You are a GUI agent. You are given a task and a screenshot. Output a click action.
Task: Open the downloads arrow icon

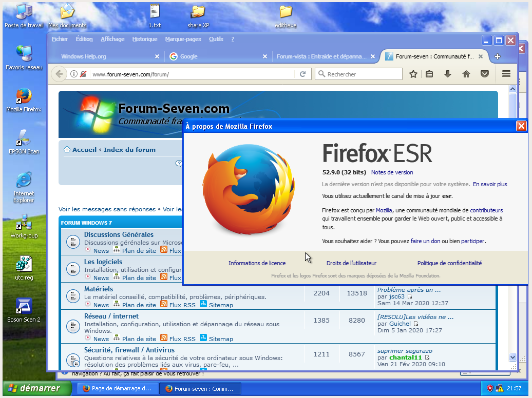[448, 74]
